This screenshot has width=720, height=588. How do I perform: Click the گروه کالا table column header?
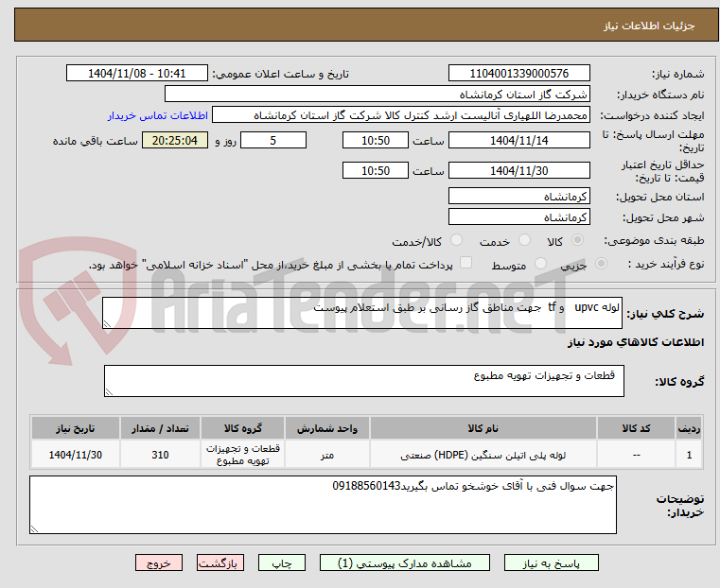coord(242,428)
